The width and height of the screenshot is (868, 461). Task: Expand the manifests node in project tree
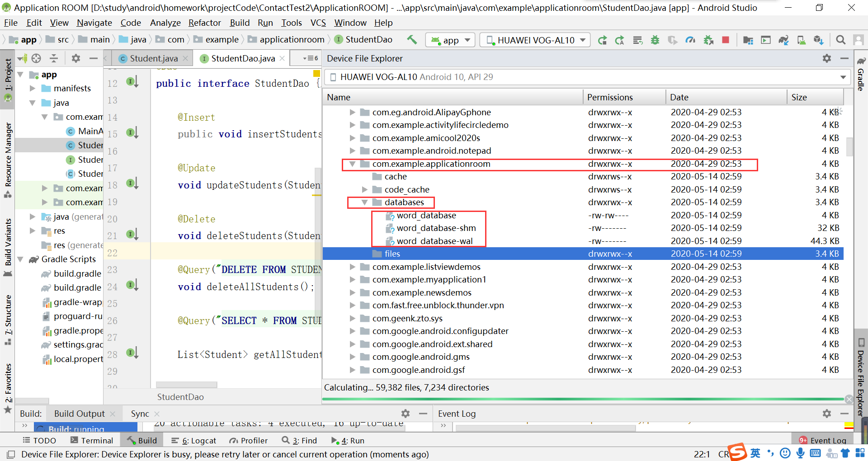point(33,88)
